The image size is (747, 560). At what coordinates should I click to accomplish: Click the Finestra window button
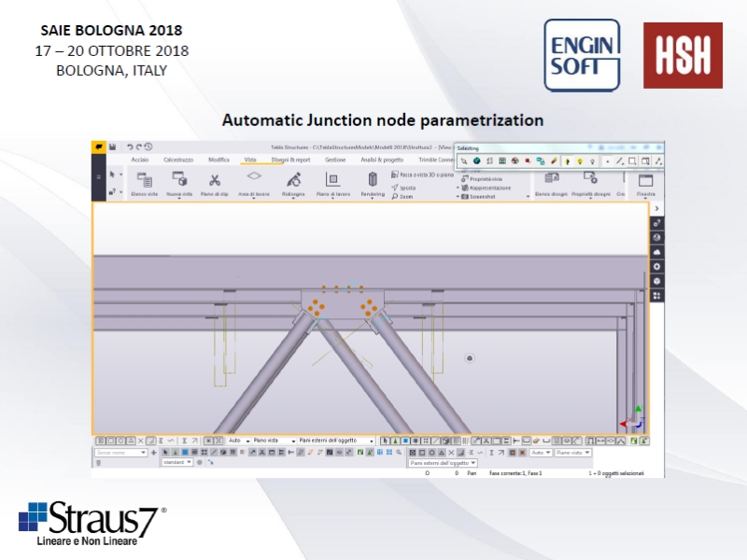click(x=645, y=183)
